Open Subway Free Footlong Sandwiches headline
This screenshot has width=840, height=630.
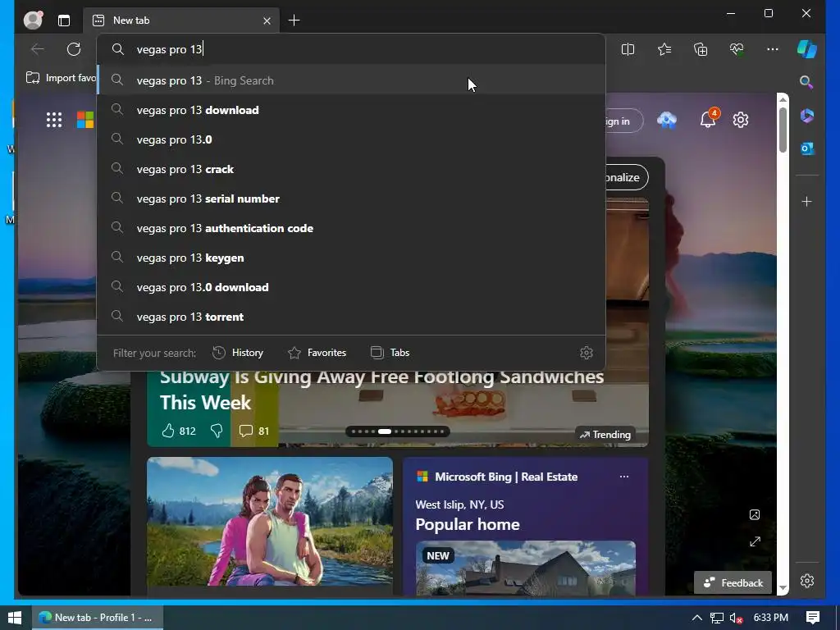pos(381,390)
